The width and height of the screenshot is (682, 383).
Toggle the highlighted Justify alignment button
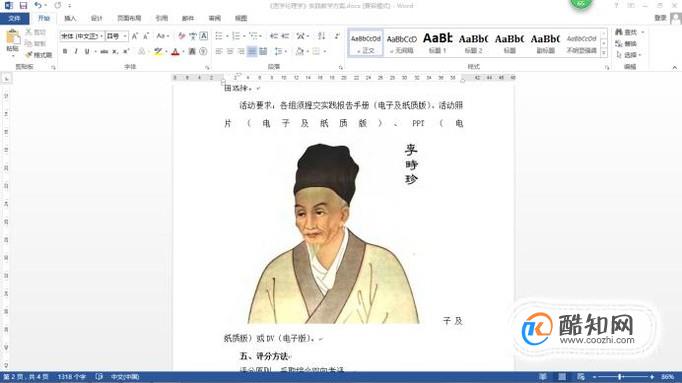coord(252,52)
